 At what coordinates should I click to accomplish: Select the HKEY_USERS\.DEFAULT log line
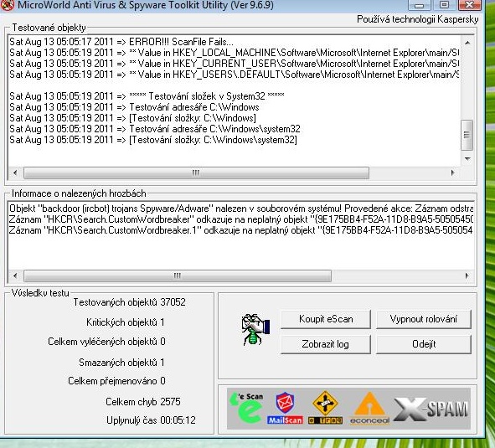(x=234, y=75)
